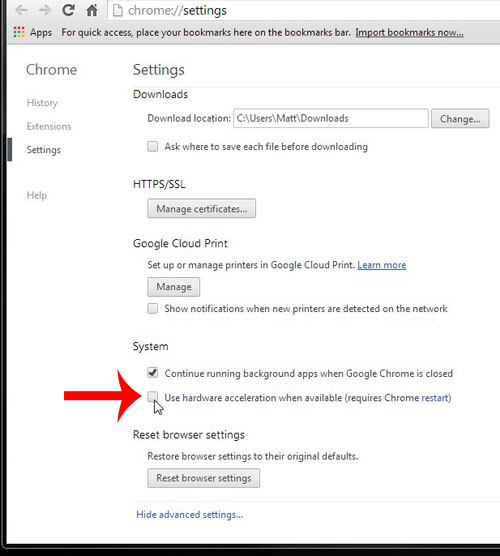
Task: Click the page icon in address bar
Action: coord(118,11)
